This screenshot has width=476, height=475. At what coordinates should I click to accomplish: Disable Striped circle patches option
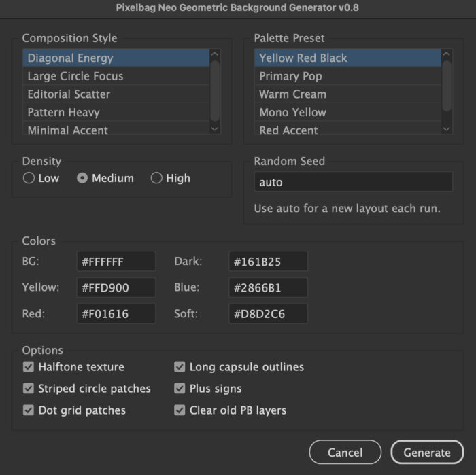coord(29,389)
